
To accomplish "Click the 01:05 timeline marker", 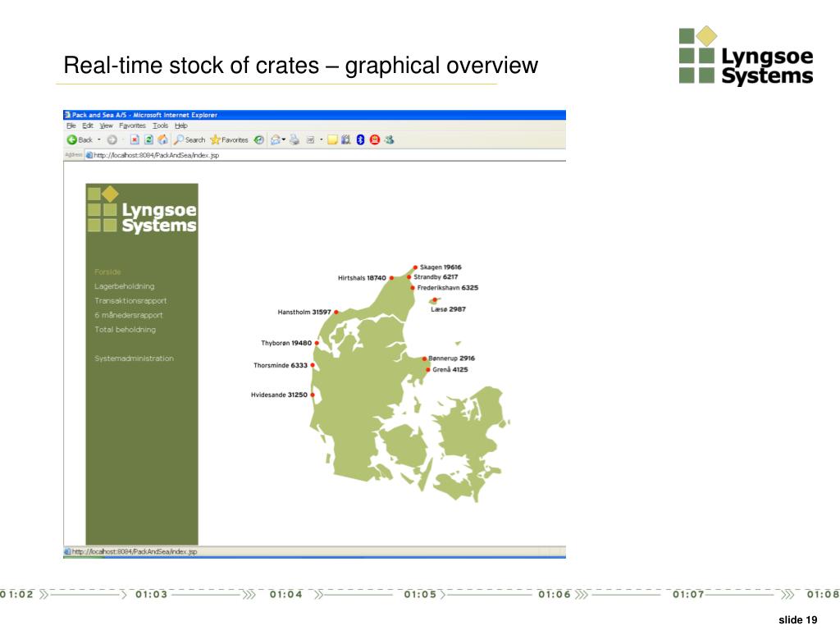I will pos(420,595).
